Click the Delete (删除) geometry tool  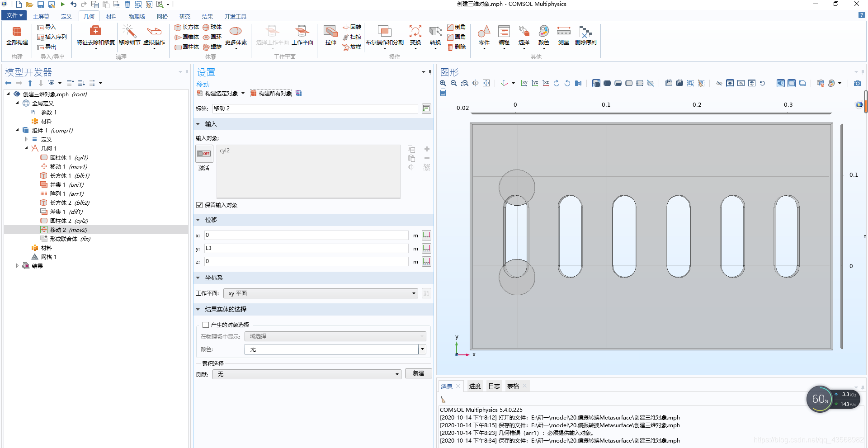pyautogui.click(x=456, y=47)
